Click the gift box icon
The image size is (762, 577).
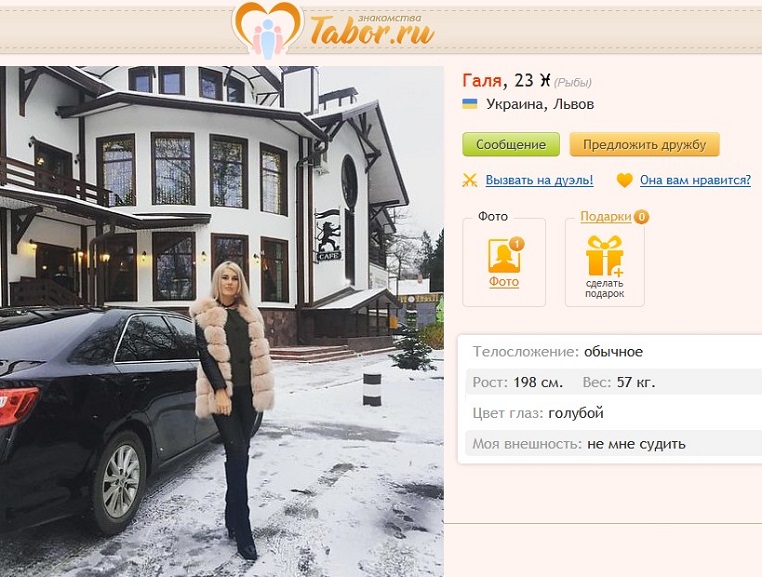(x=605, y=256)
